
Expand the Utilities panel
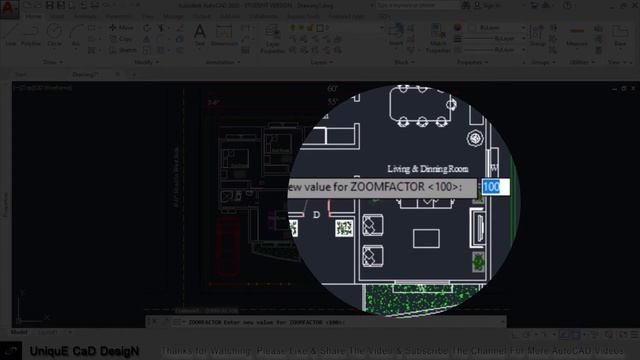click(x=582, y=62)
